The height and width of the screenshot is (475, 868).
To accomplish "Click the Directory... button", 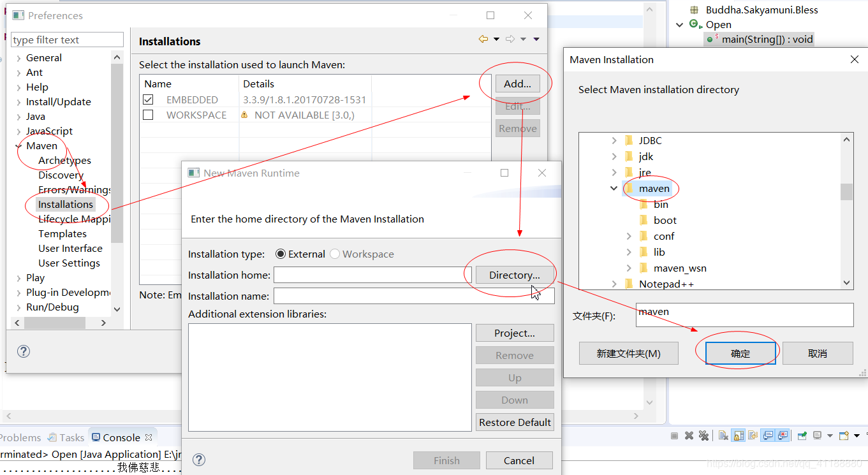I will pos(515,275).
